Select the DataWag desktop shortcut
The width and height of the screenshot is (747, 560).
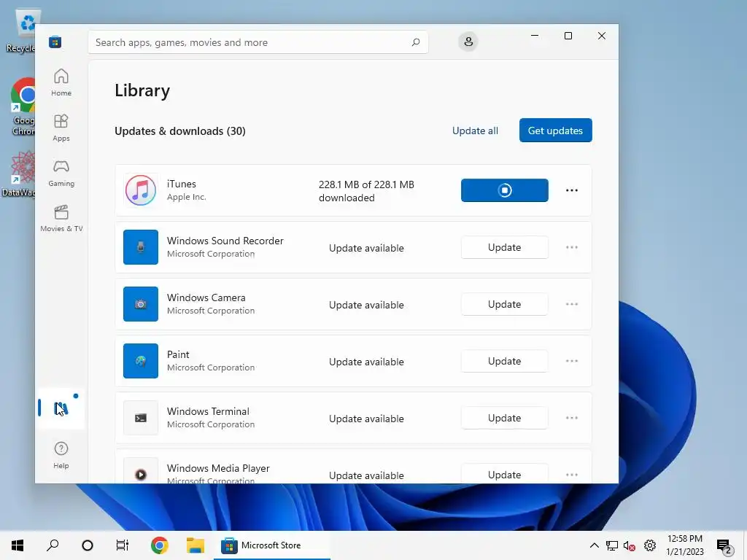18,174
